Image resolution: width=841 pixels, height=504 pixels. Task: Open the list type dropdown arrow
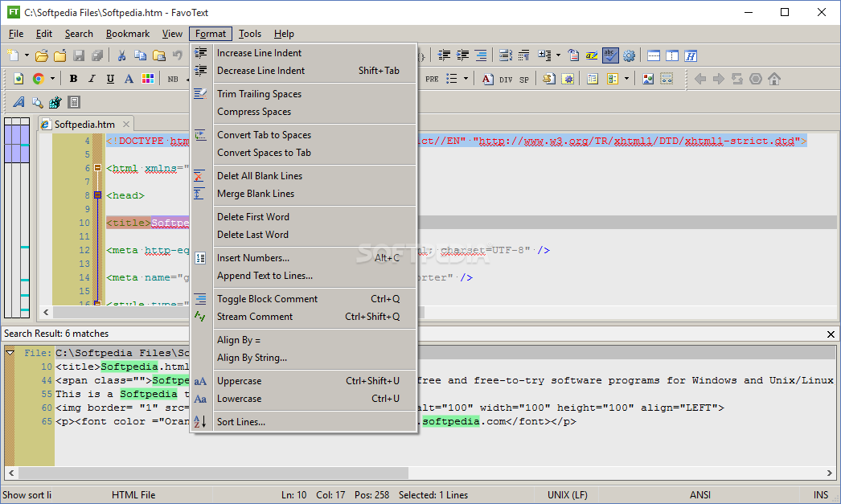466,79
